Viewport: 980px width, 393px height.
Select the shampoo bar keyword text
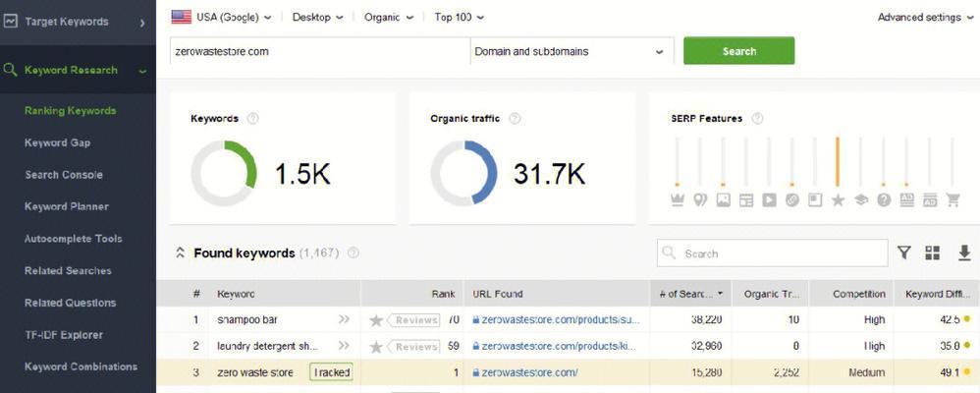pos(246,319)
